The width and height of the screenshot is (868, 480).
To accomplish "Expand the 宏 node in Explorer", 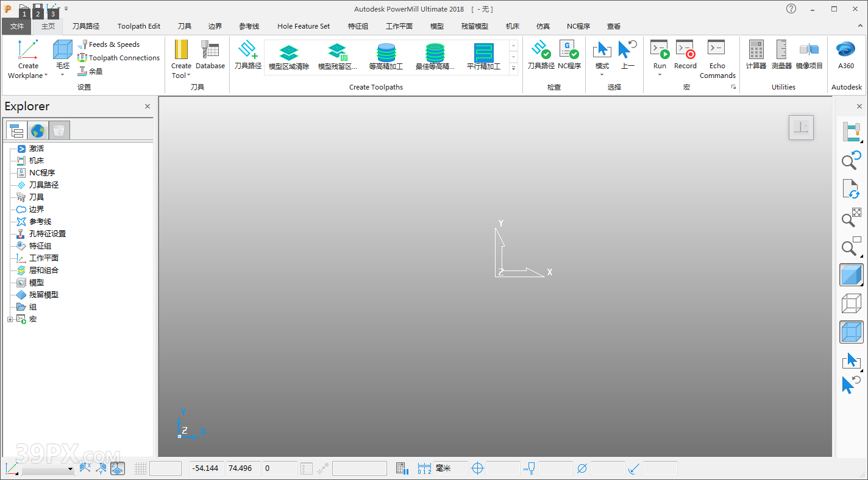I will pos(10,319).
